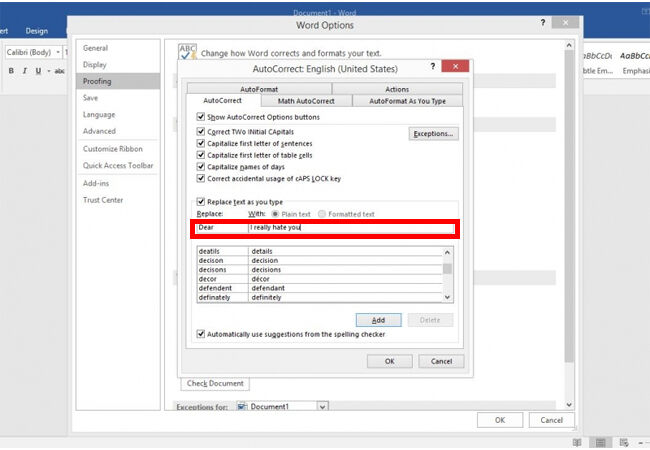Select the Plain text radio option
The height and width of the screenshot is (450, 650).
[275, 214]
